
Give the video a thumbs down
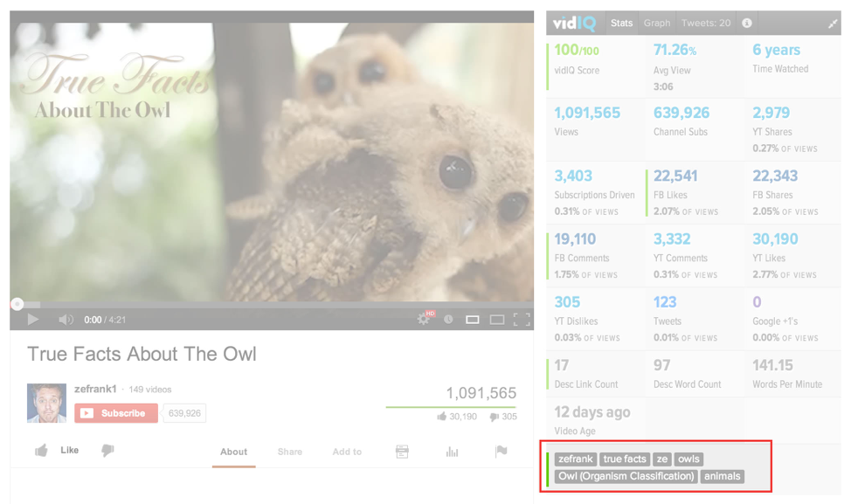click(x=107, y=451)
